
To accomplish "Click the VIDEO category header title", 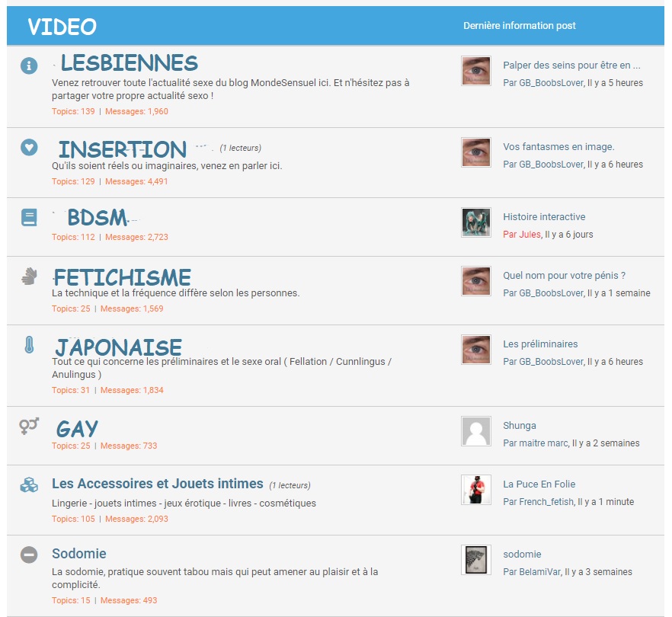I will pyautogui.click(x=62, y=27).
